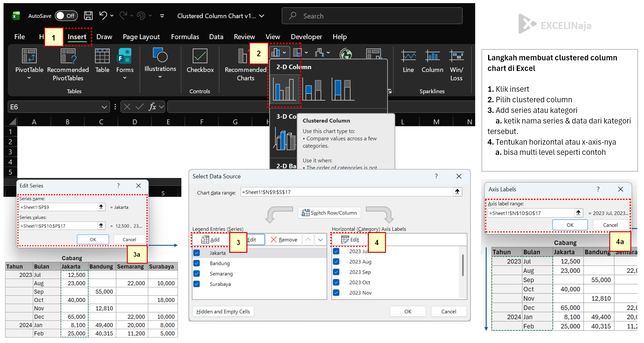Click the Select All corner triangle
Screen dimensions: 644x343
coord(13,122)
